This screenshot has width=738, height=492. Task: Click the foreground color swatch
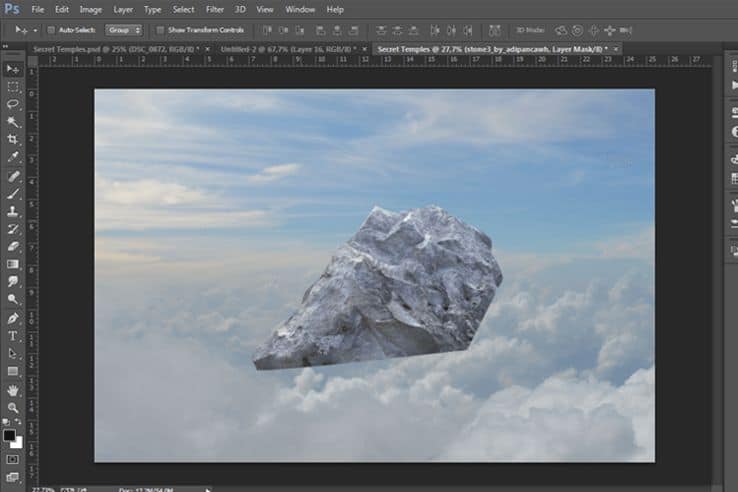coord(9,435)
